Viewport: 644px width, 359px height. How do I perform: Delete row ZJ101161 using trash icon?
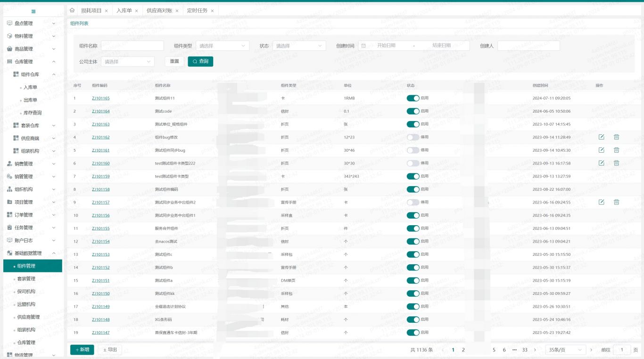point(616,150)
